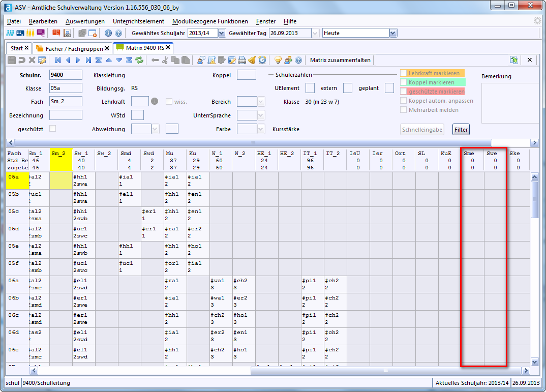The height and width of the screenshot is (392, 546).
Task: Click the purple certificate module icon
Action: click(x=41, y=33)
